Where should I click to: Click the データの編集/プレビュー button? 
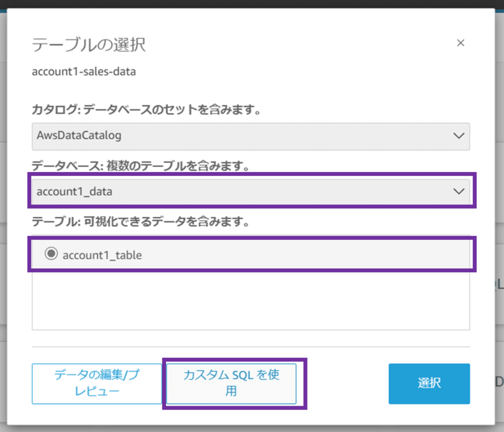click(97, 384)
